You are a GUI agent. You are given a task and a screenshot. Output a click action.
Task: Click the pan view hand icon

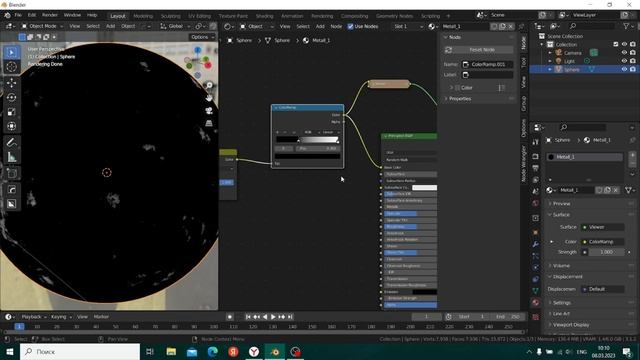[209, 98]
